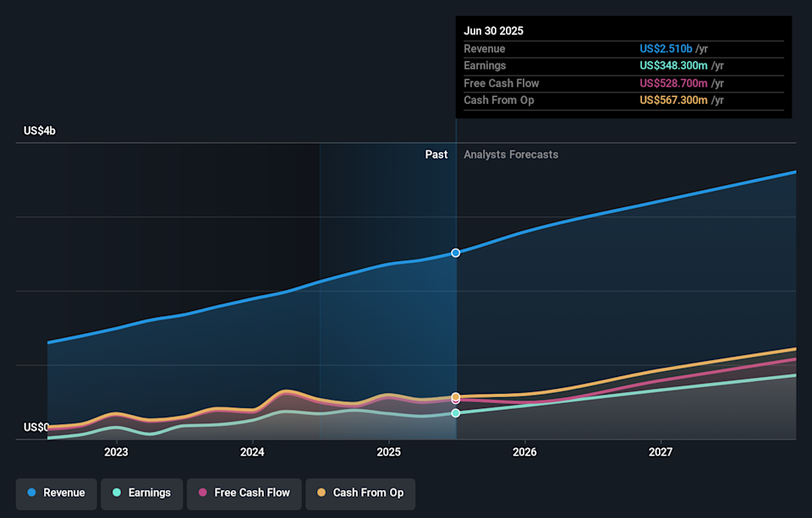Click the pink Free Cash Flow dot icon
Screen dimensions: 812x518
202,493
